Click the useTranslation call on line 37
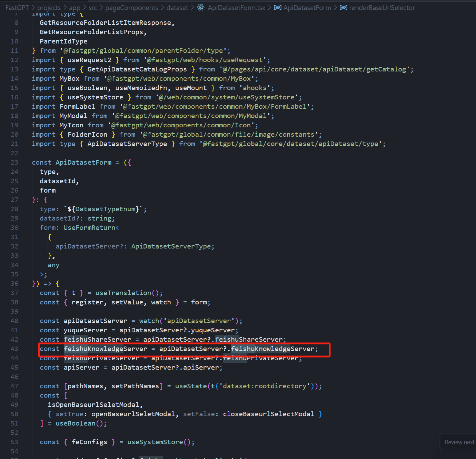Image resolution: width=476 pixels, height=459 pixels. (123, 293)
